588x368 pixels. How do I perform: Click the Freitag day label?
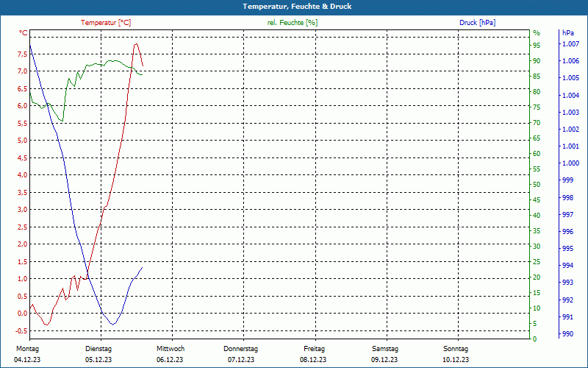point(315,349)
